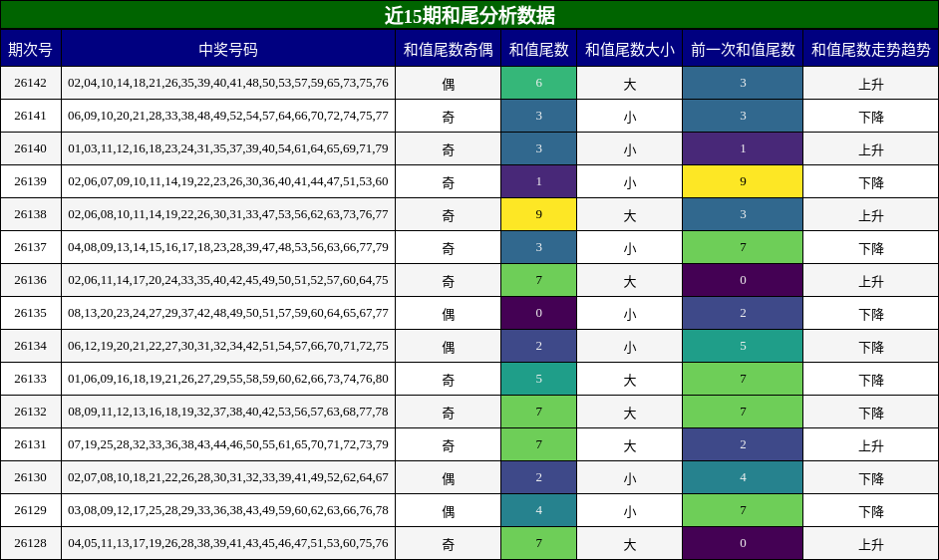Select period number 26128

click(x=31, y=544)
